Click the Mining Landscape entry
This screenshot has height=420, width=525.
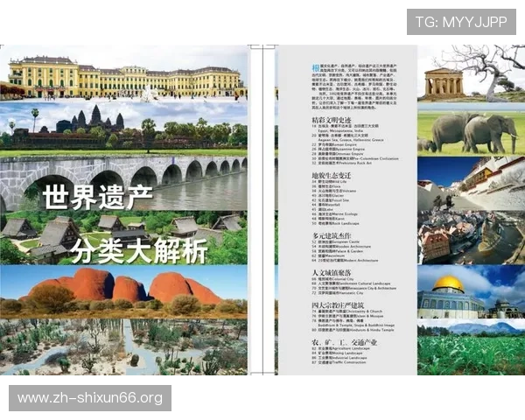(338, 353)
